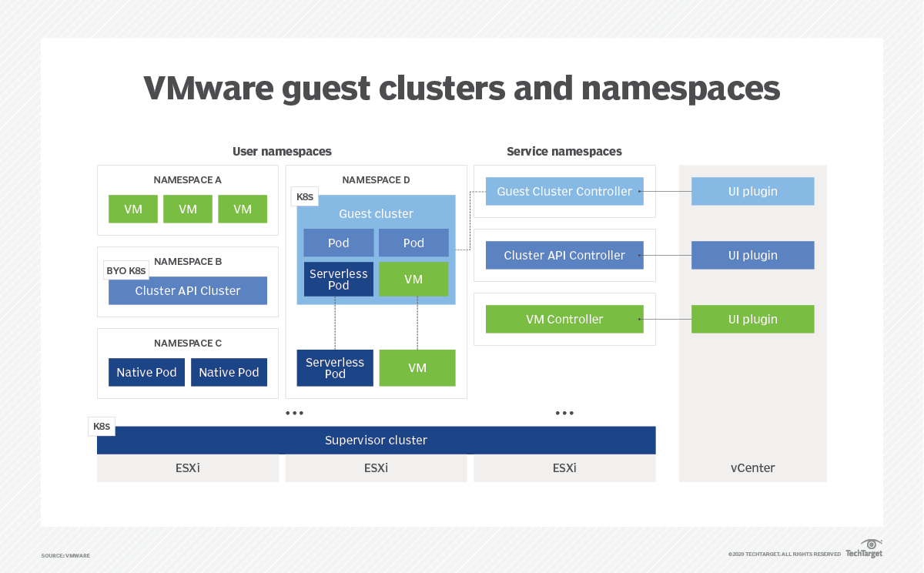
Task: Click the standalone Serverless Pod below Guest cluster
Action: coord(334,367)
